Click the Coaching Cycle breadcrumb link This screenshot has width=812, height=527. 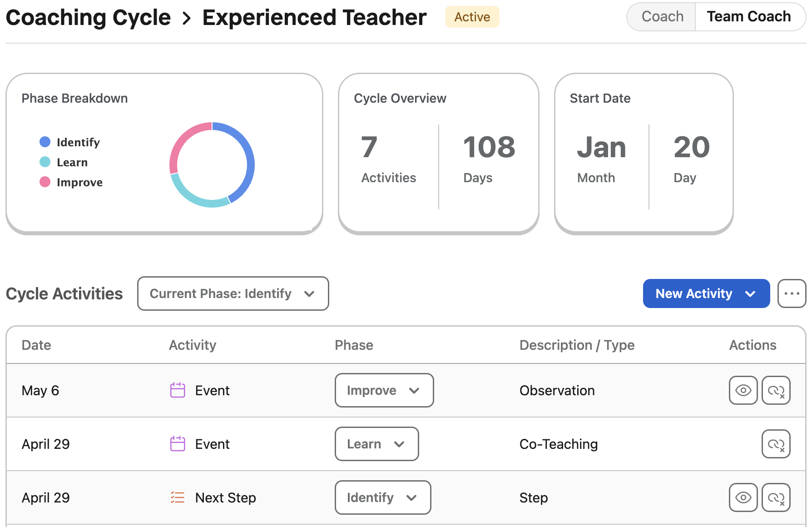(88, 18)
